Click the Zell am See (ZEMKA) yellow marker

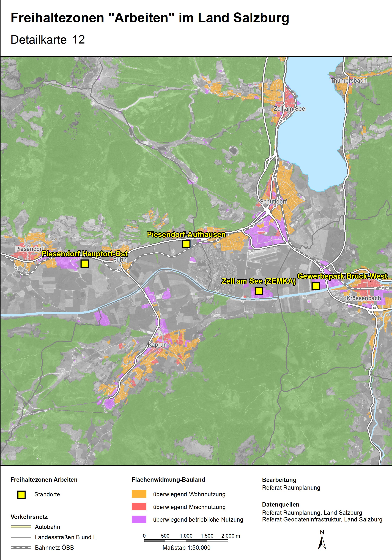[259, 291]
